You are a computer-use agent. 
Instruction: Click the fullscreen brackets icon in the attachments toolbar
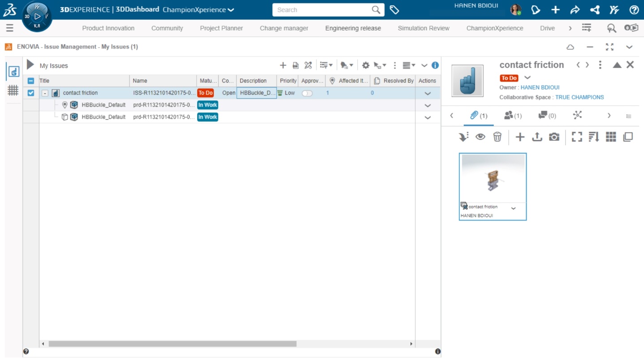click(577, 137)
